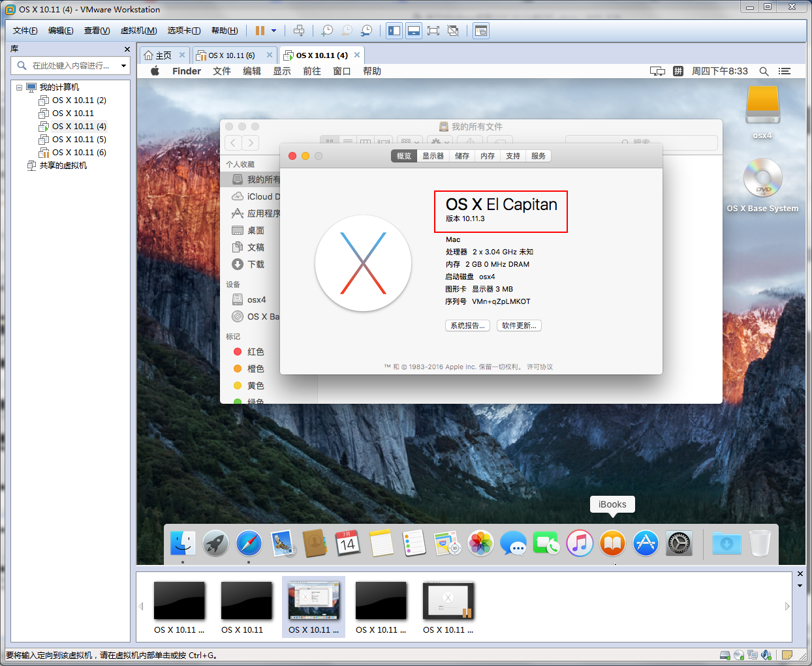
Task: Open the 前往 menu in Finder
Action: coord(312,71)
